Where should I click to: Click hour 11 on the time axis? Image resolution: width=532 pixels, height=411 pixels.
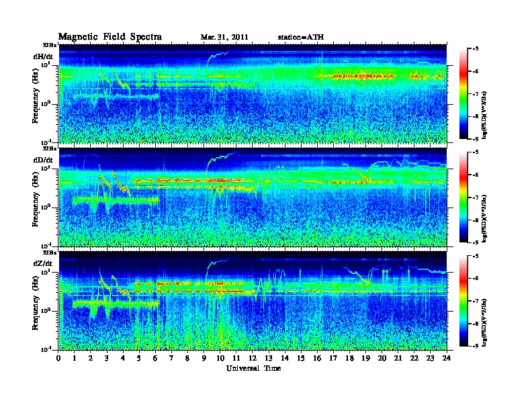pyautogui.click(x=236, y=358)
